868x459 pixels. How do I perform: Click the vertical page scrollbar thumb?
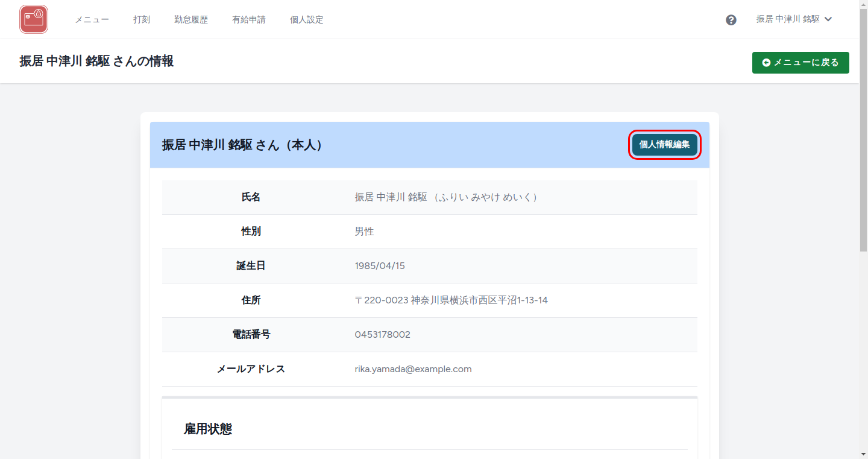(x=863, y=130)
